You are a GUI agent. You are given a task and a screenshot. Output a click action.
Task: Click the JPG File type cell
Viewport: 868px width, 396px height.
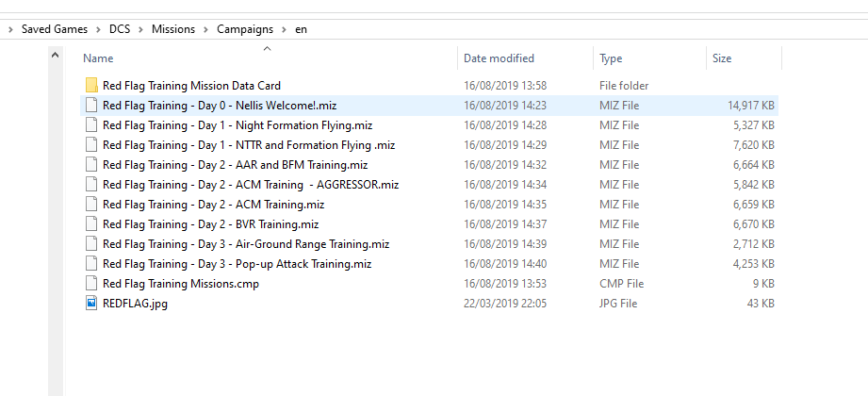pyautogui.click(x=618, y=304)
